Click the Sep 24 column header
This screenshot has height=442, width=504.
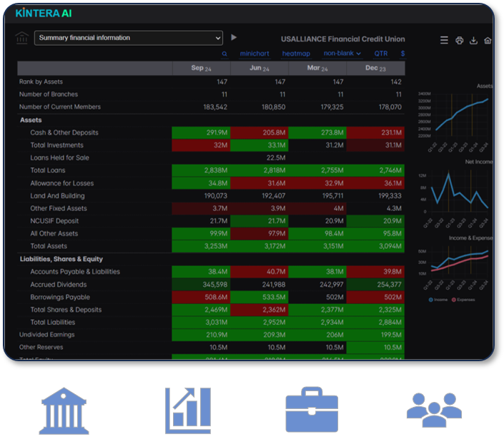pos(201,68)
